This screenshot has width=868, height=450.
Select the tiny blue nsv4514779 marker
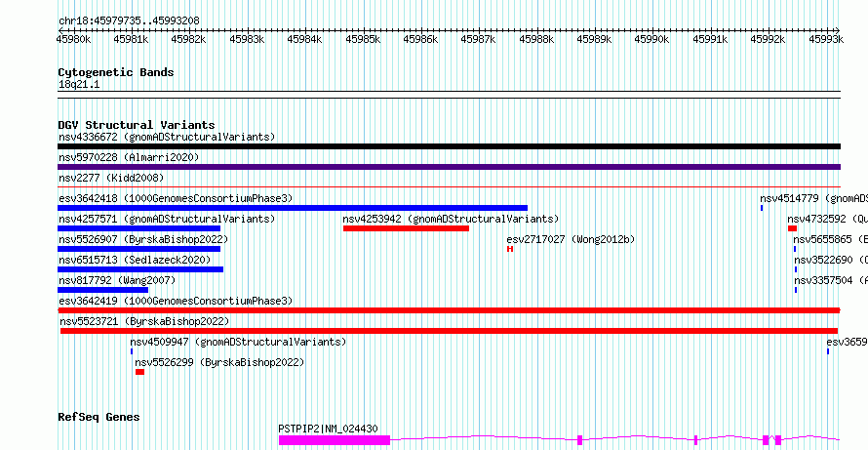pyautogui.click(x=762, y=208)
